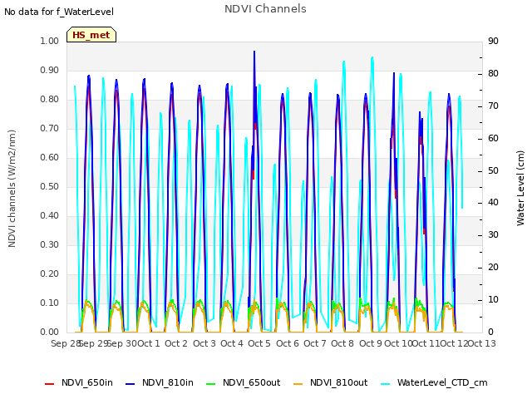This screenshot has height=399, width=532.
Task: Select the NDVI_810out legend label
Action: tap(338, 382)
